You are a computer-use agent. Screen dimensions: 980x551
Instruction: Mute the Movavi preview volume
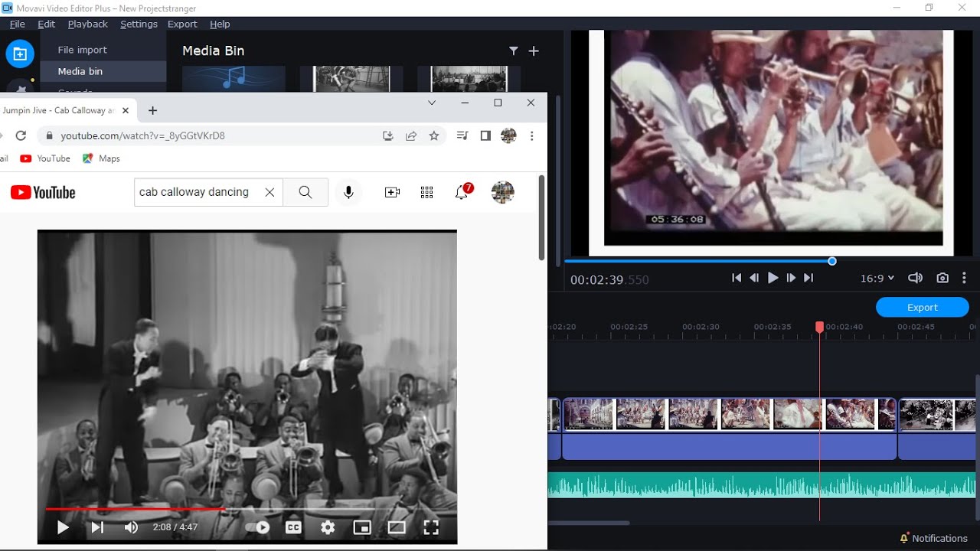915,279
